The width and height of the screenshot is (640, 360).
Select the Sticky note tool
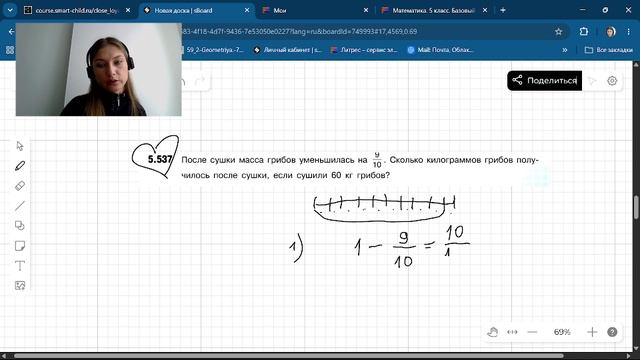pos(20,246)
